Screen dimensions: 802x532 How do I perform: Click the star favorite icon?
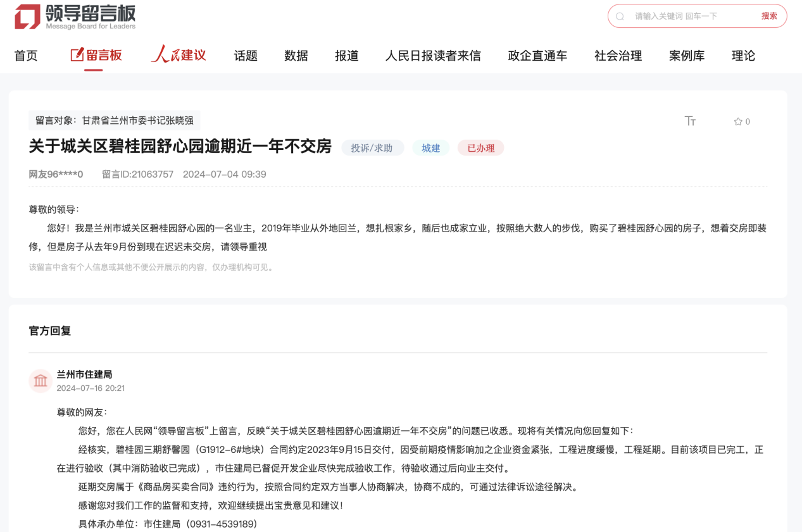tap(737, 121)
